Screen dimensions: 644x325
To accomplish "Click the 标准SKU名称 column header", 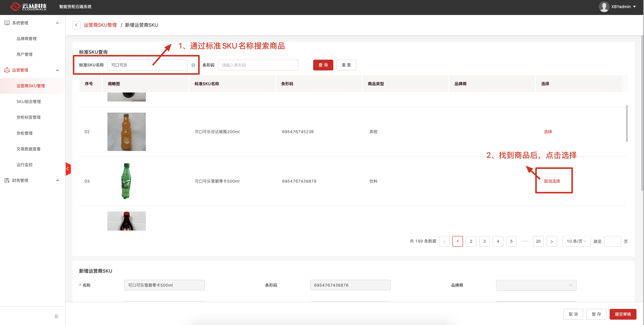I will 232,84.
